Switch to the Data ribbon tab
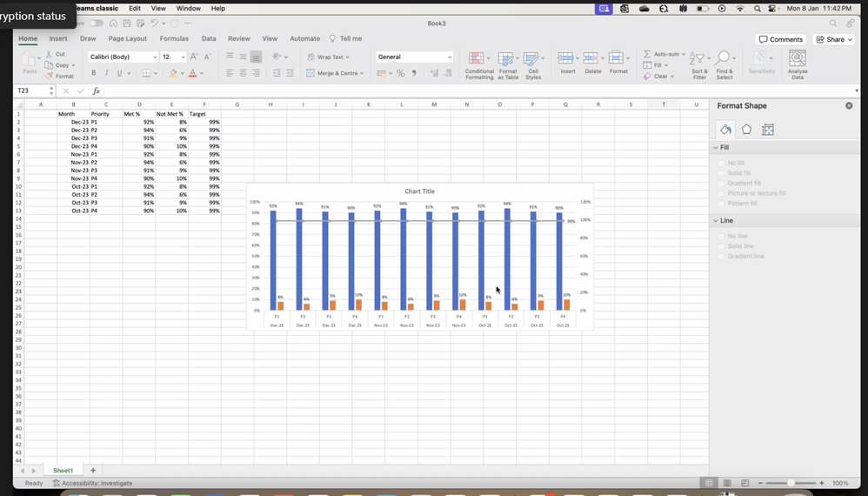 [x=209, y=39]
